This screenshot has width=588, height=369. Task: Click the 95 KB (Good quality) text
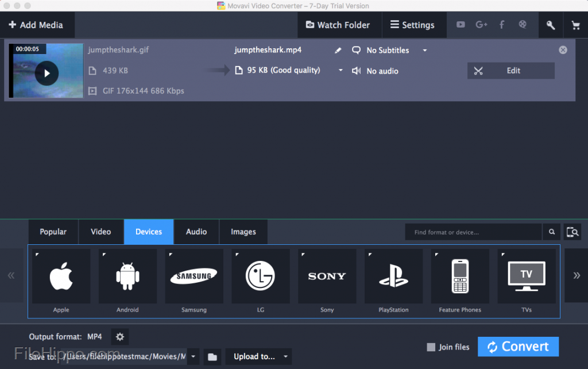coord(284,70)
